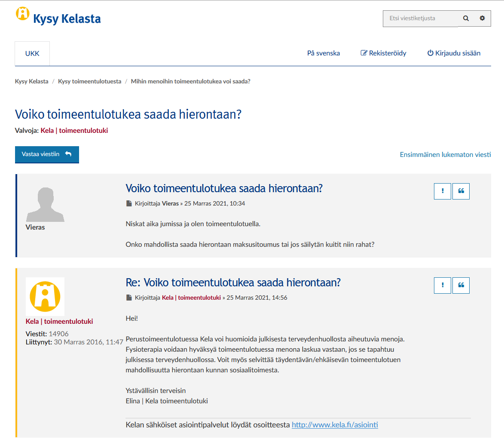The height and width of the screenshot is (442, 504).
Task: Click the search magnifier icon
Action: pyautogui.click(x=466, y=18)
